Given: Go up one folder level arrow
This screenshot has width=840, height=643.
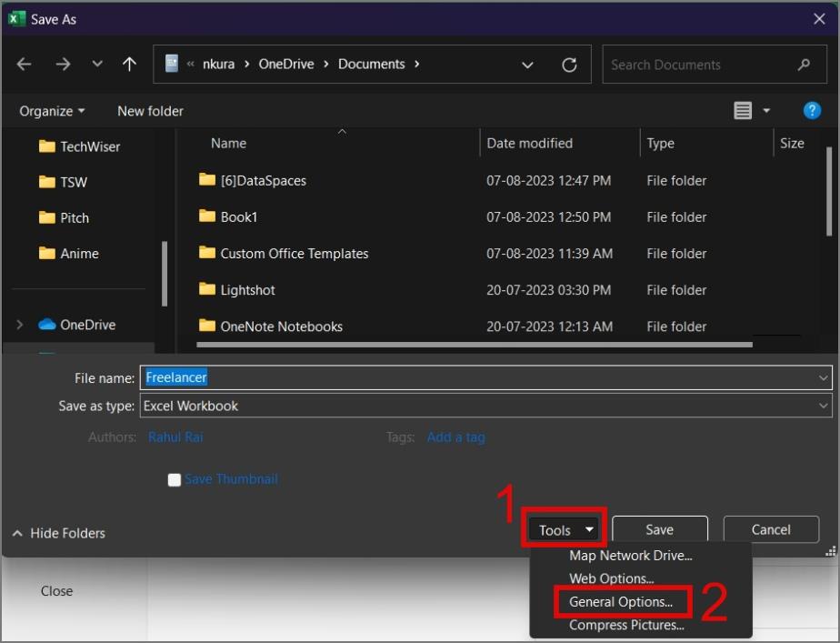Looking at the screenshot, I should 129,65.
